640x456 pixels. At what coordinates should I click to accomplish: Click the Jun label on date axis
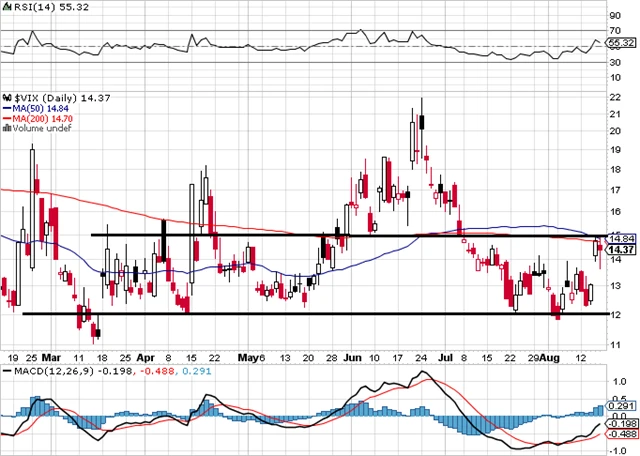point(352,356)
